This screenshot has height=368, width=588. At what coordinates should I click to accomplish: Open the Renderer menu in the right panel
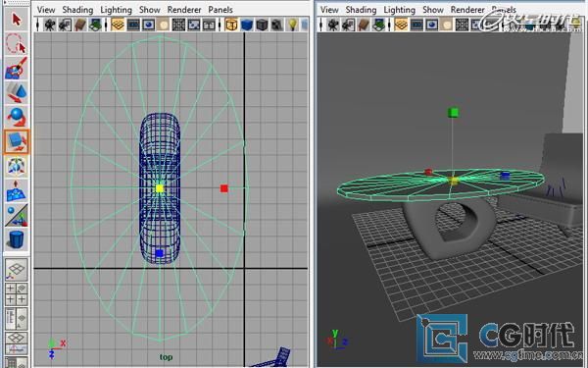(x=467, y=10)
